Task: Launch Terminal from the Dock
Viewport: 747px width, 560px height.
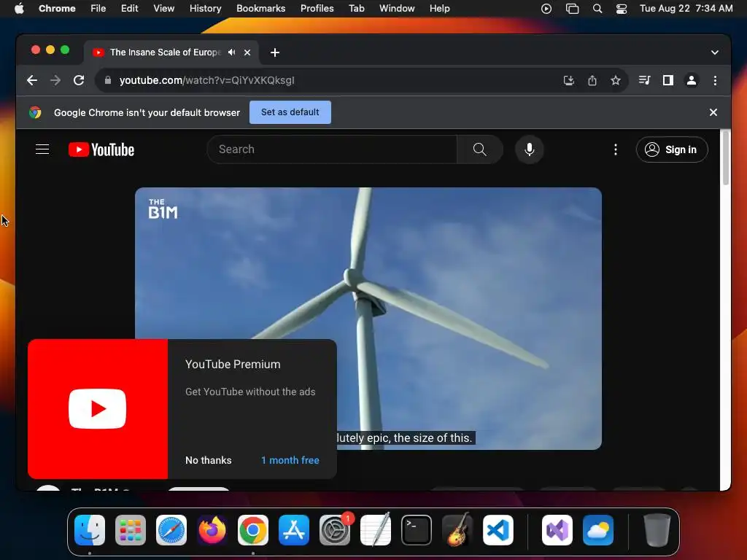Action: (x=417, y=530)
